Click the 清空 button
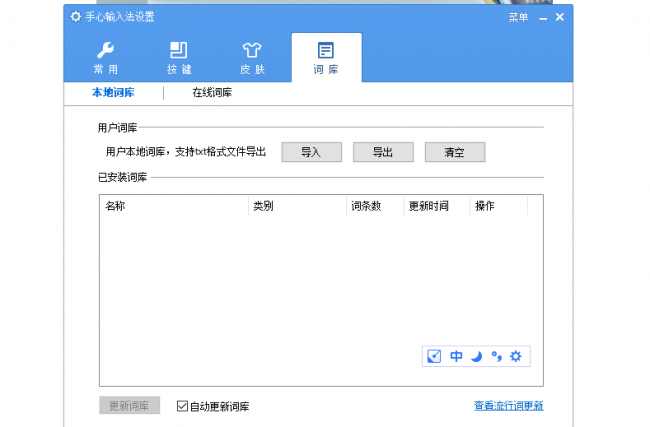 (x=455, y=152)
